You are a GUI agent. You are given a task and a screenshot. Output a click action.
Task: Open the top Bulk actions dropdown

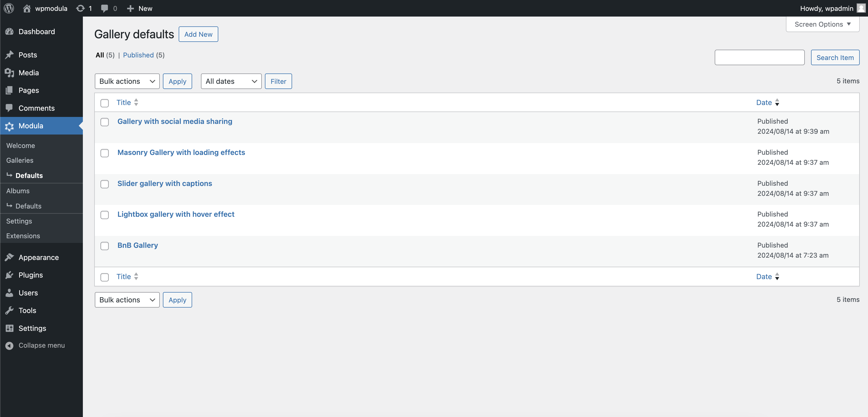[x=127, y=81]
